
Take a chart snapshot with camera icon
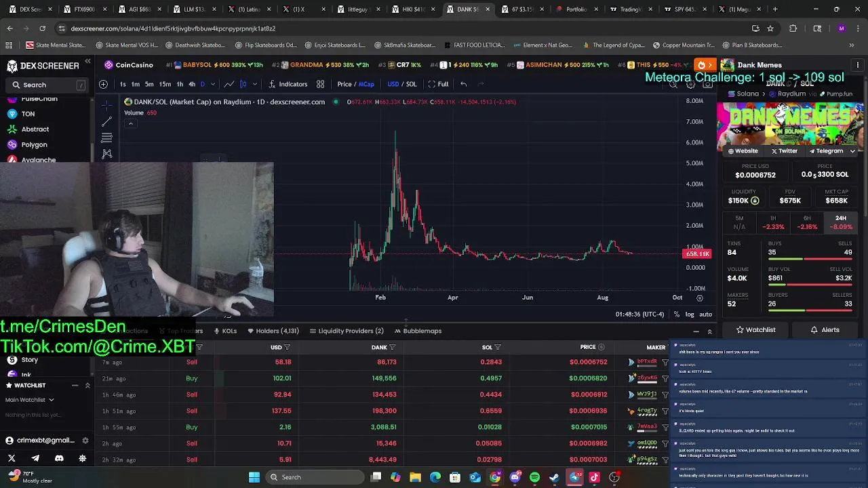tap(707, 85)
